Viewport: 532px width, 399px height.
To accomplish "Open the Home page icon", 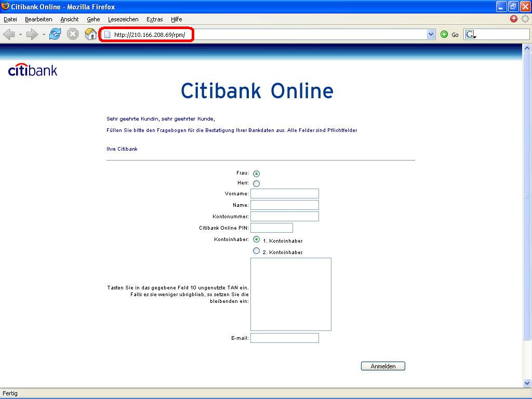I will (x=90, y=34).
